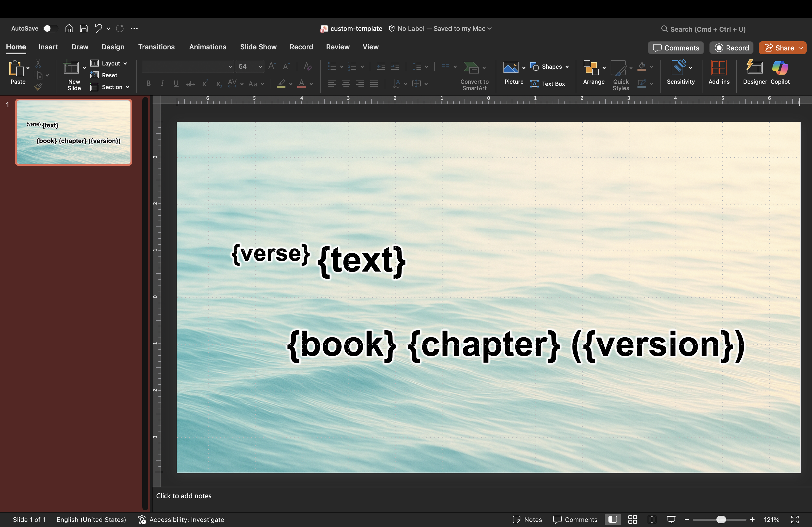Open the Sensitivity label menu
This screenshot has width=812, height=527.
[681, 72]
